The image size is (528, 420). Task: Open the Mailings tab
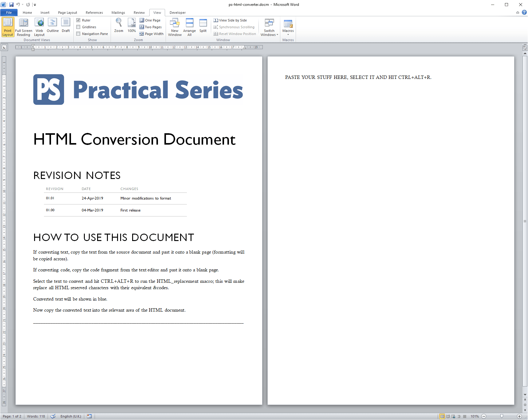(x=118, y=13)
